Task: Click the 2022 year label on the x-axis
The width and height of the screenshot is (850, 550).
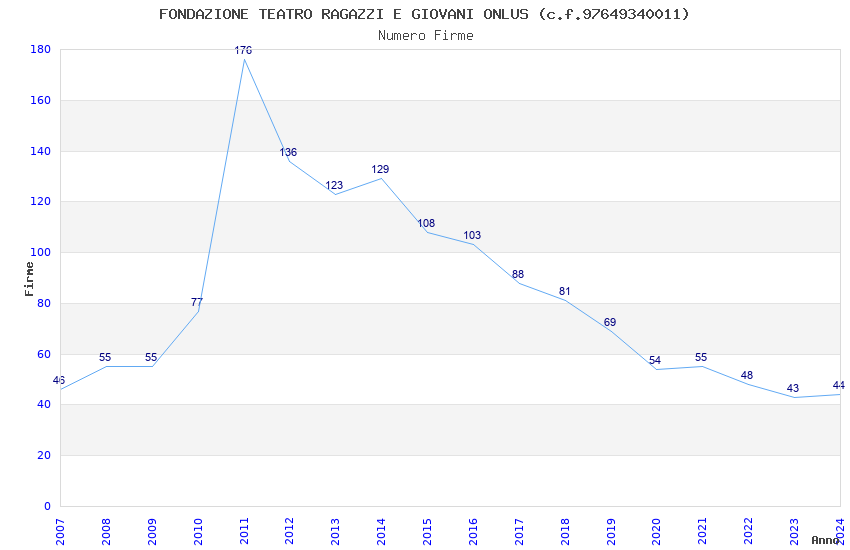Action: (749, 532)
